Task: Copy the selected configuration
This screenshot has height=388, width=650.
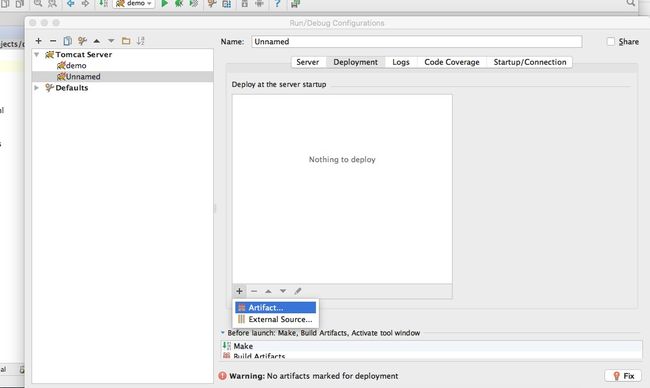Action: pos(68,41)
